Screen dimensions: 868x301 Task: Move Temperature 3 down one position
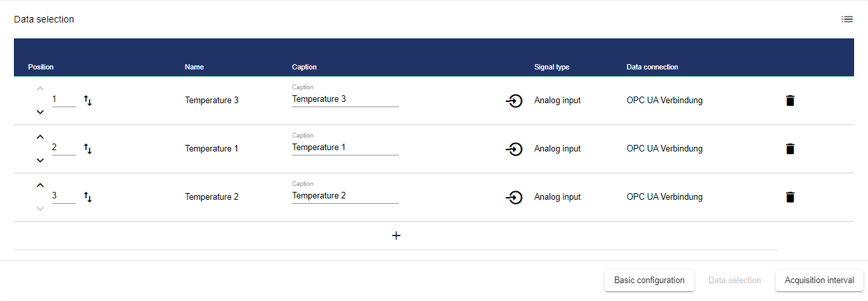(40, 112)
